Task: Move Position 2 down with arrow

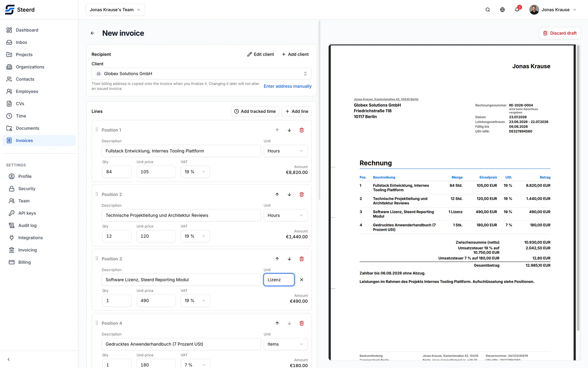Action: tap(289, 194)
